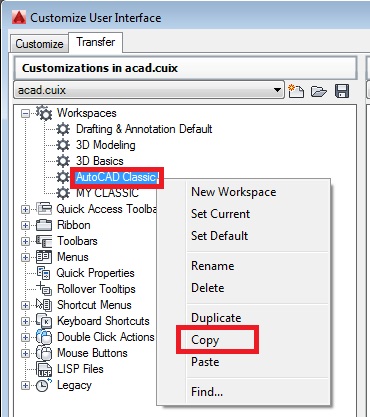
Task: Expand the Toolbars node
Action: pos(25,241)
